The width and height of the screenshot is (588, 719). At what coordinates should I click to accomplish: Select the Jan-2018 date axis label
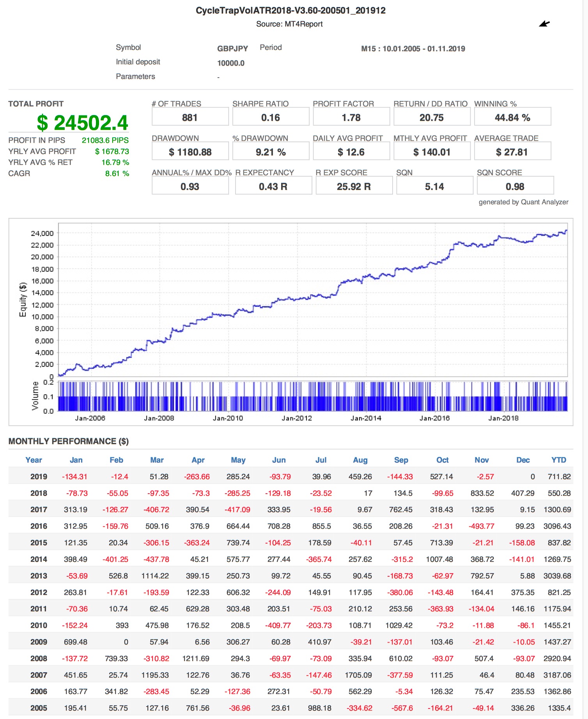point(503,418)
